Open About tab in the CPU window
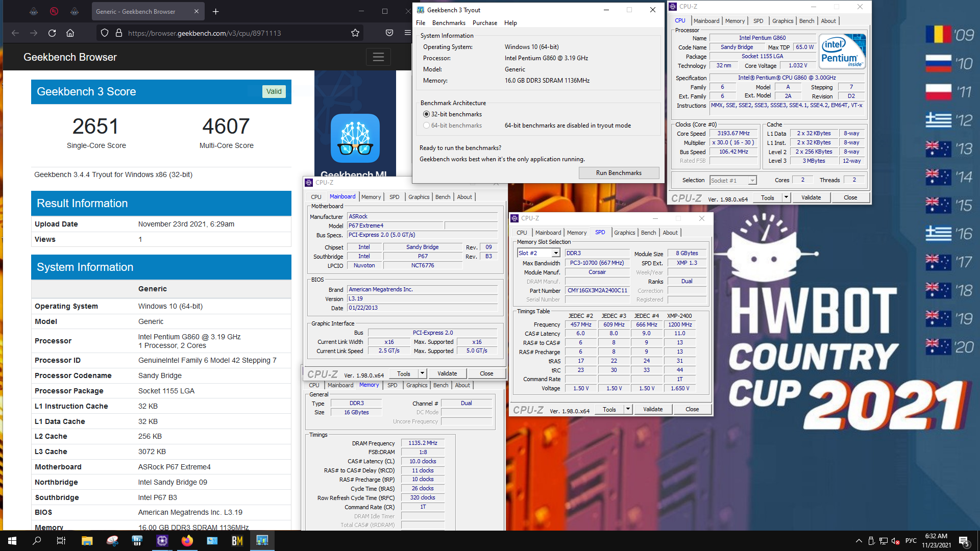The image size is (980, 551). (x=828, y=21)
